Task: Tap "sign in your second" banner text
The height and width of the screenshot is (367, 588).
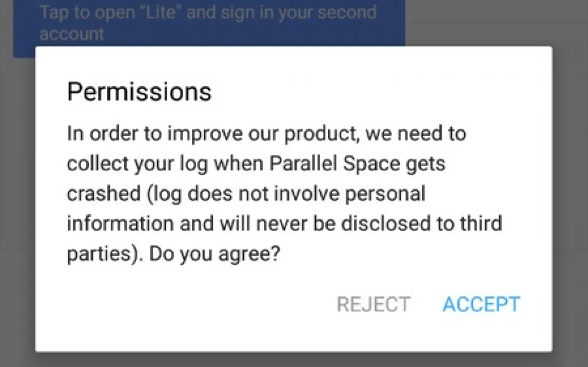Action: tap(299, 12)
